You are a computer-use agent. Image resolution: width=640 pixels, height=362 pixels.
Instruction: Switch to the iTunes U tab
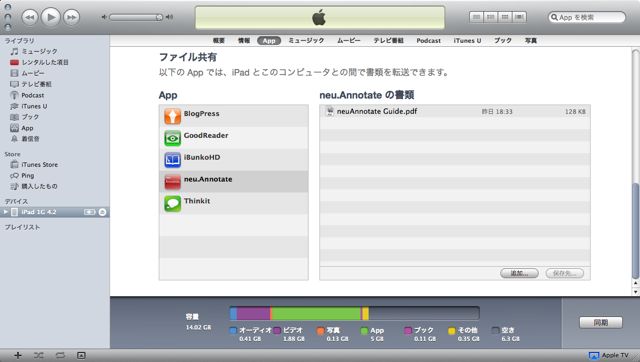[467, 40]
